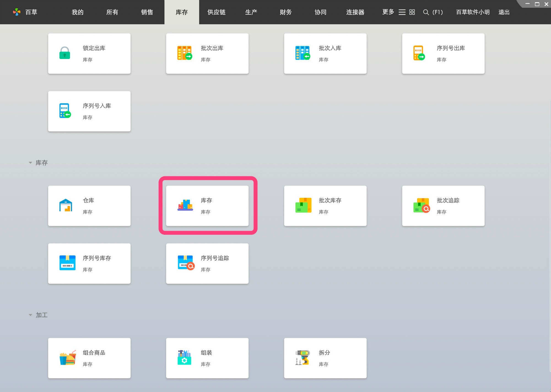Click the 加工 section header label
The height and width of the screenshot is (392, 551).
coord(42,315)
